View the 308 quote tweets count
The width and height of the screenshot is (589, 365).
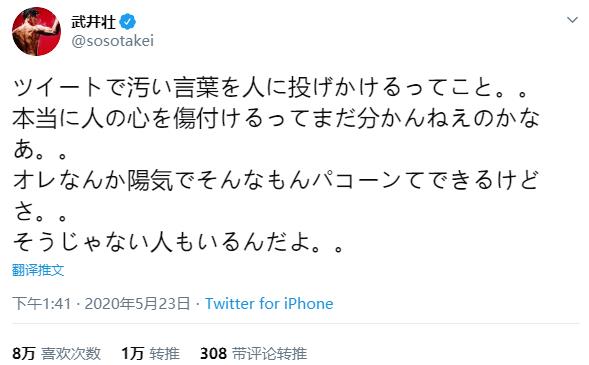[213, 353]
